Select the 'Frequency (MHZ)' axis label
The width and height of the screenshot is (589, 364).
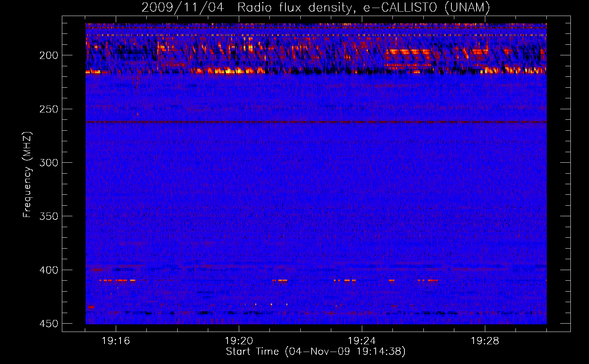pos(27,175)
